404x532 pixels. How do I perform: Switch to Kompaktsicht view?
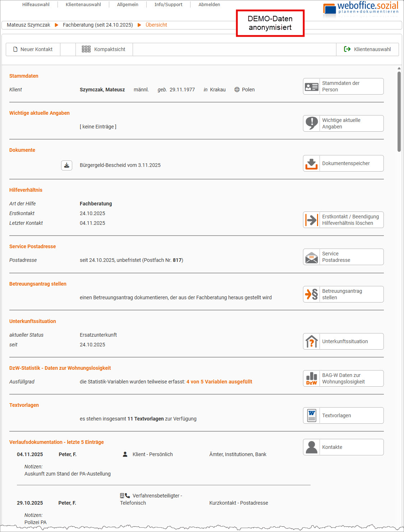click(x=104, y=49)
